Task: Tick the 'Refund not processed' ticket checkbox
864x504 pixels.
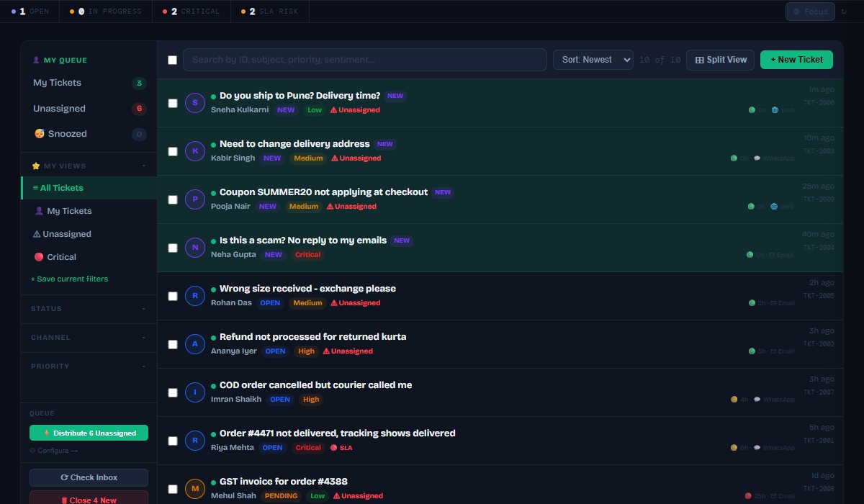Action: point(173,344)
